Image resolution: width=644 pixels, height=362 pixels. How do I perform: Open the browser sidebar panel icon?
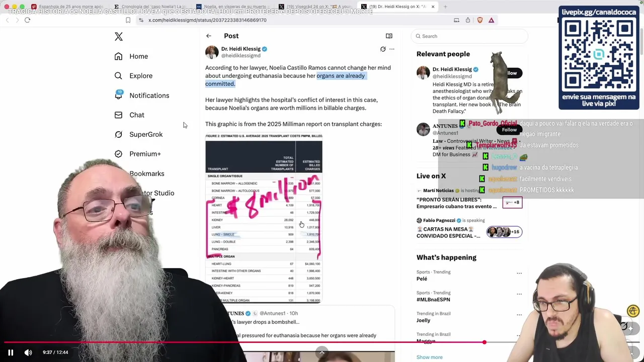click(456, 20)
